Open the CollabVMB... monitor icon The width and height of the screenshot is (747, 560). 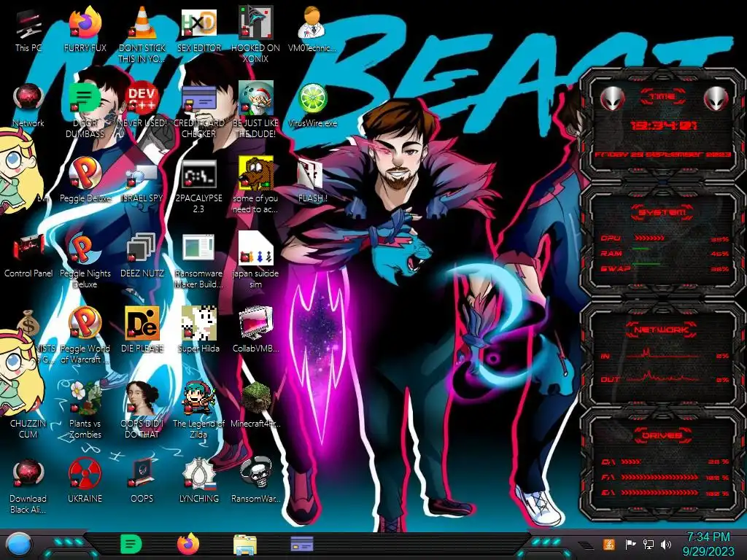pos(255,331)
